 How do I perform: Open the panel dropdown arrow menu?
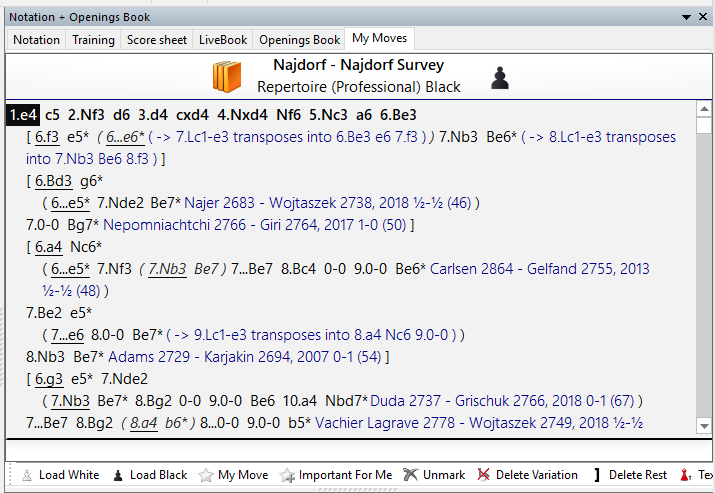click(x=688, y=17)
